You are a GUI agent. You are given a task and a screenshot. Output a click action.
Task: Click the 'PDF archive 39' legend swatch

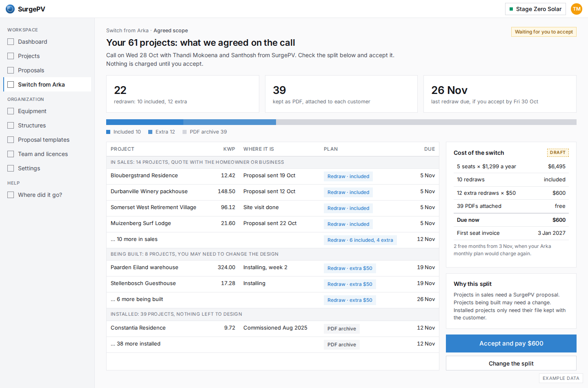pyautogui.click(x=185, y=132)
